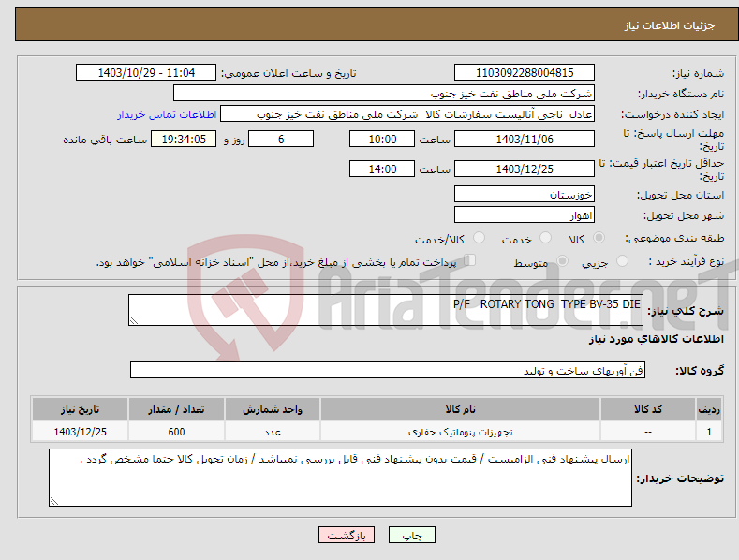Click the buyer notes text area
The image size is (739, 560).
340,478
